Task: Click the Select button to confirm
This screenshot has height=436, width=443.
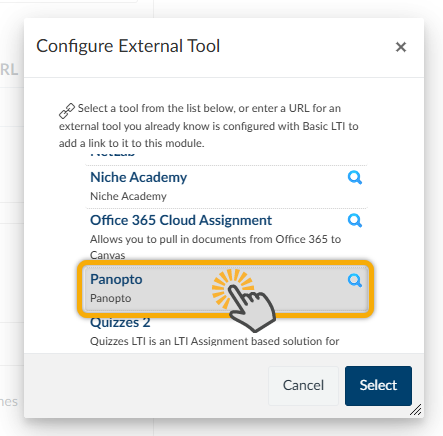Action: point(378,386)
